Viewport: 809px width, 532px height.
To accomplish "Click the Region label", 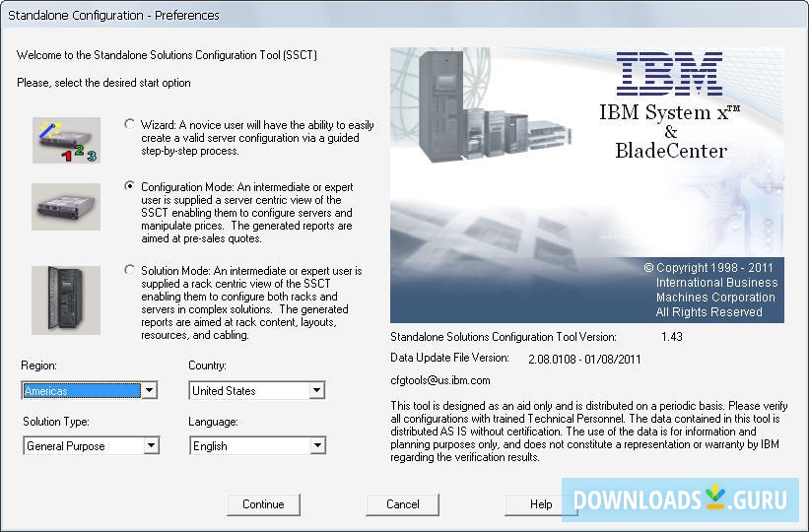I will [x=38, y=366].
